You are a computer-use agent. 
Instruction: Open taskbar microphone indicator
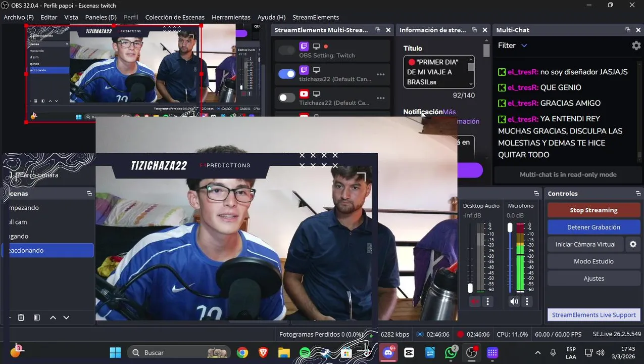pyautogui.click(x=553, y=352)
